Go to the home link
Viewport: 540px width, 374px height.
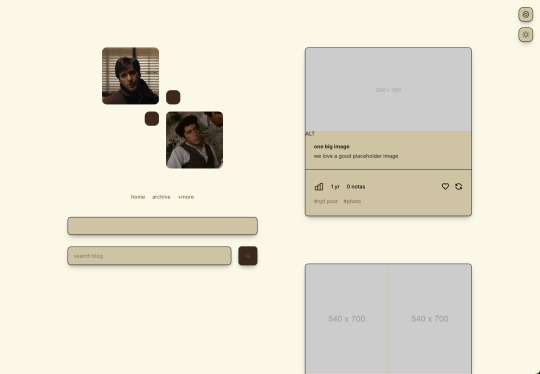point(138,197)
